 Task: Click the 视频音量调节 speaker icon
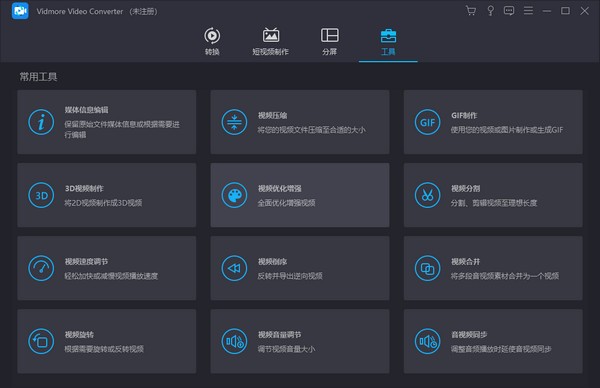coord(234,341)
